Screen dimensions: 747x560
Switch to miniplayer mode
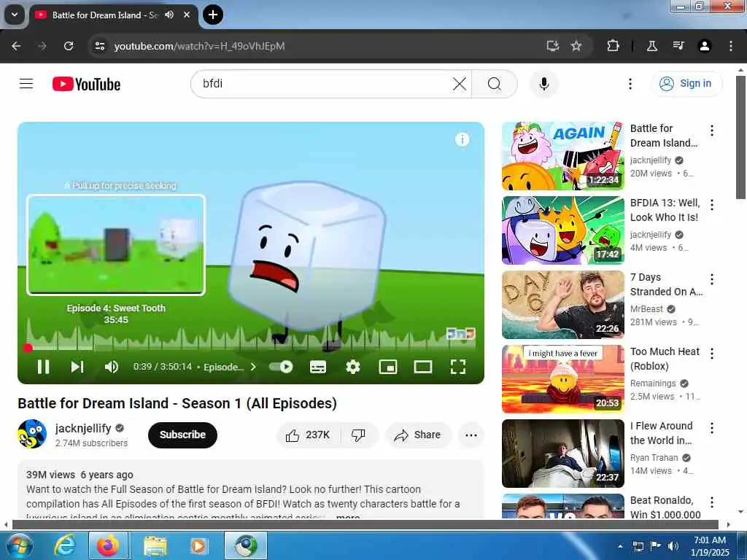click(388, 367)
